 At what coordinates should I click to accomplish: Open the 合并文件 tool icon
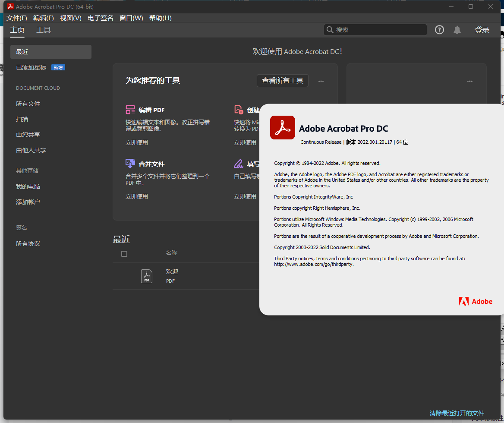pyautogui.click(x=130, y=164)
